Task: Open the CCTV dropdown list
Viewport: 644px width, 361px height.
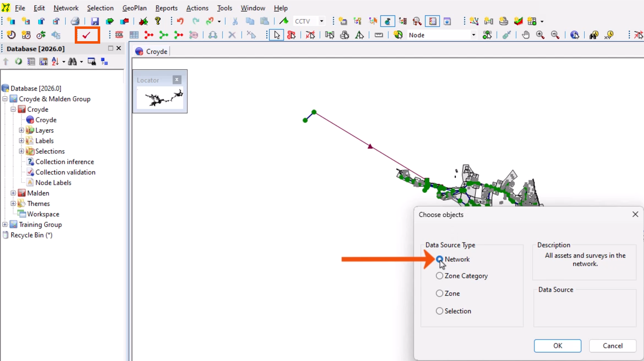Action: point(321,21)
